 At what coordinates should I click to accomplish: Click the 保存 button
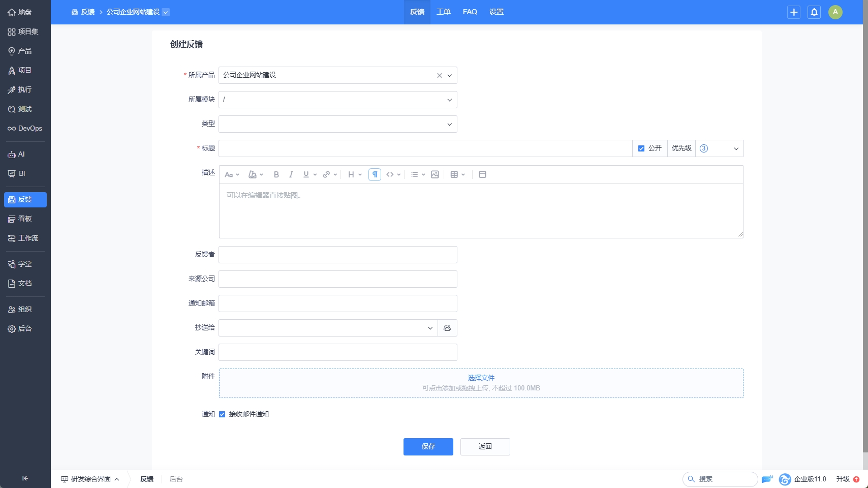coord(428,447)
